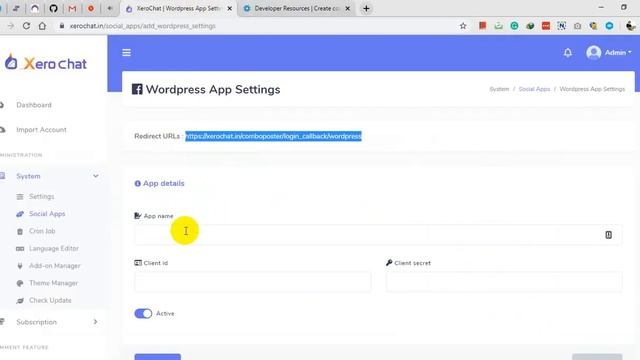Open Language Editor under System
The image size is (640, 360).
click(54, 249)
